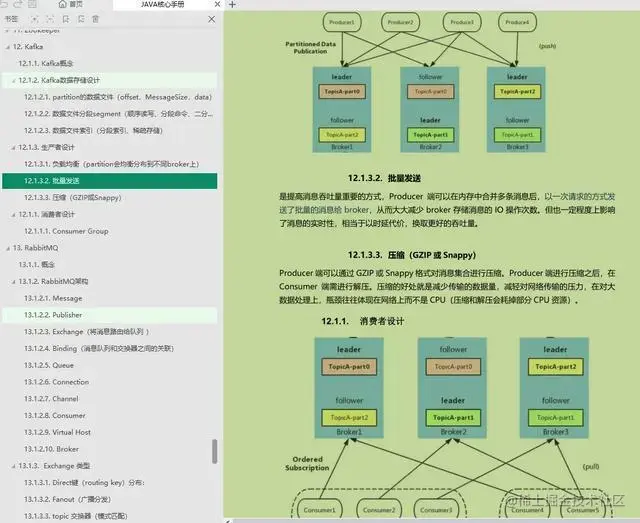This screenshot has width=640, height=523.
Task: Go to 12.1.2.2. 数据文件分段segment bookmark
Action: 118,114
